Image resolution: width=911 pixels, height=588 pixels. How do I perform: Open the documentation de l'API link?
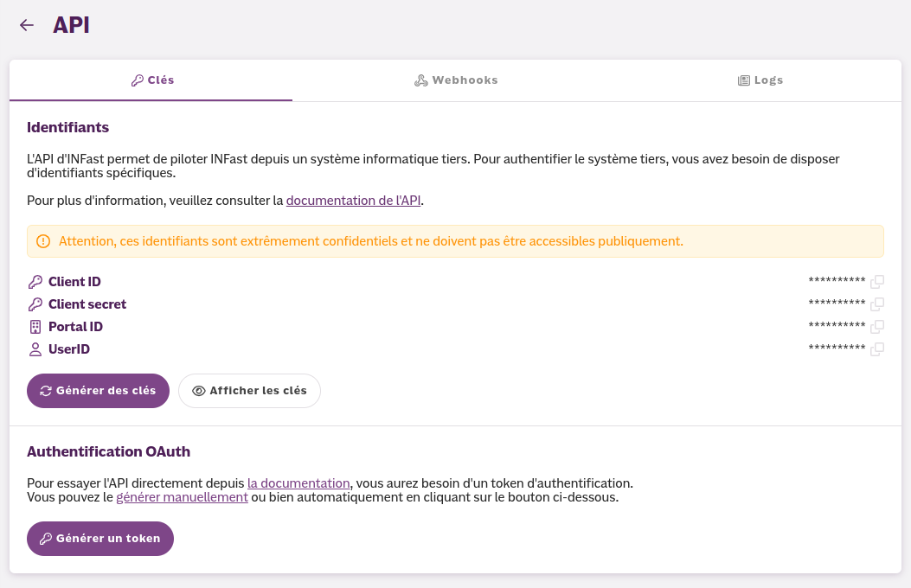click(x=353, y=201)
